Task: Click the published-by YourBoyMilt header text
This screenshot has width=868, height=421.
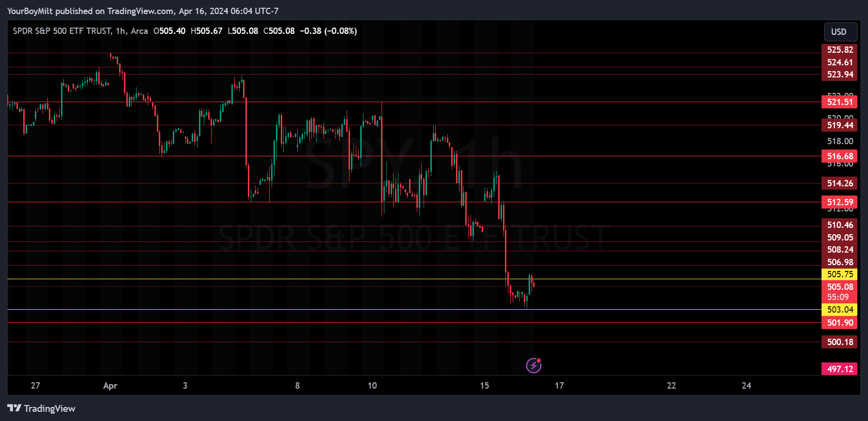Action: [143, 11]
